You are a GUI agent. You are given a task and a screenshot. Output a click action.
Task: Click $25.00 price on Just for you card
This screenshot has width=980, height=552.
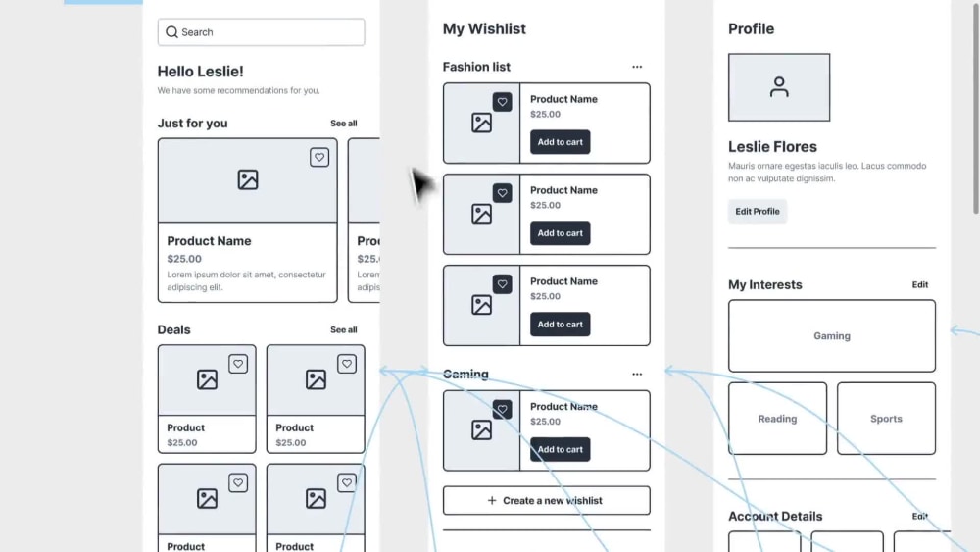point(184,259)
